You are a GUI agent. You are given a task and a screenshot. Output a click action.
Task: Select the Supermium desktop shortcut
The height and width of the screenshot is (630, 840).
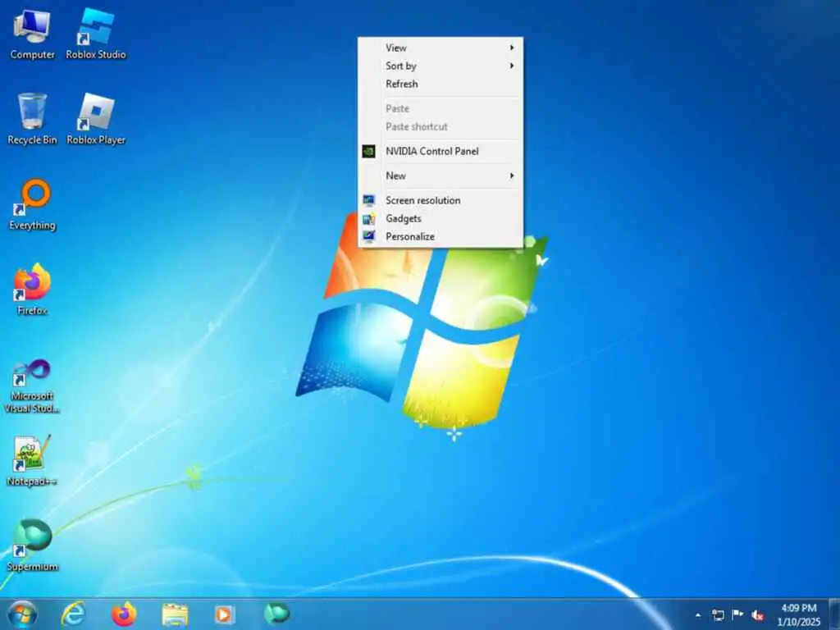(x=32, y=546)
